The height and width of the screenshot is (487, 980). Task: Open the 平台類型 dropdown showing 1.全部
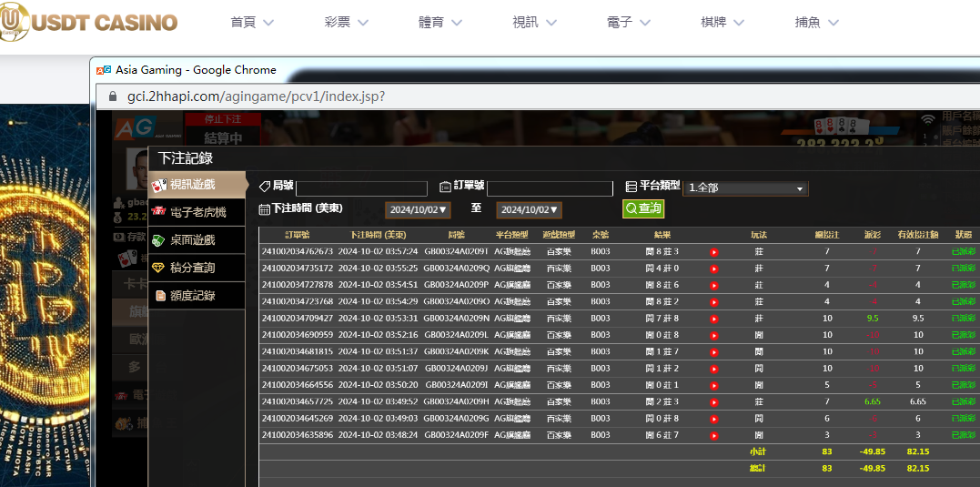(745, 188)
